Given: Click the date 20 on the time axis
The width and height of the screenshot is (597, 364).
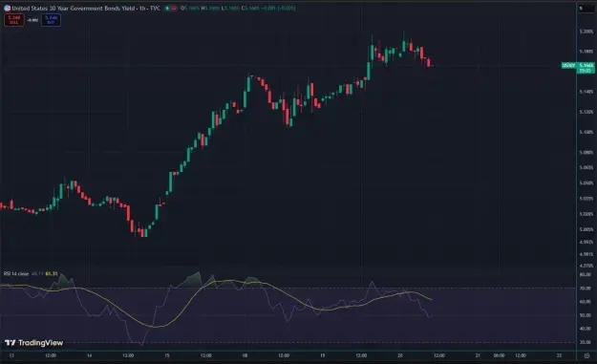Looking at the screenshot, I should click(400, 355).
